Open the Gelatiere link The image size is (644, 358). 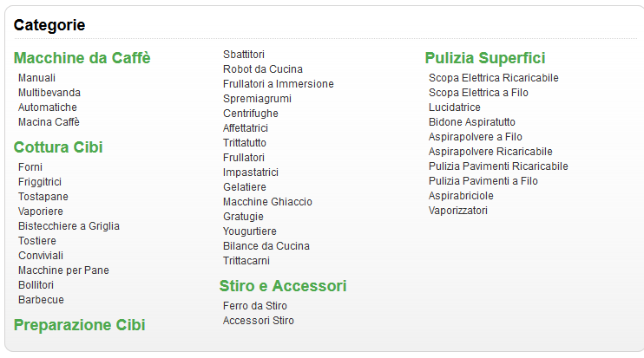point(245,187)
